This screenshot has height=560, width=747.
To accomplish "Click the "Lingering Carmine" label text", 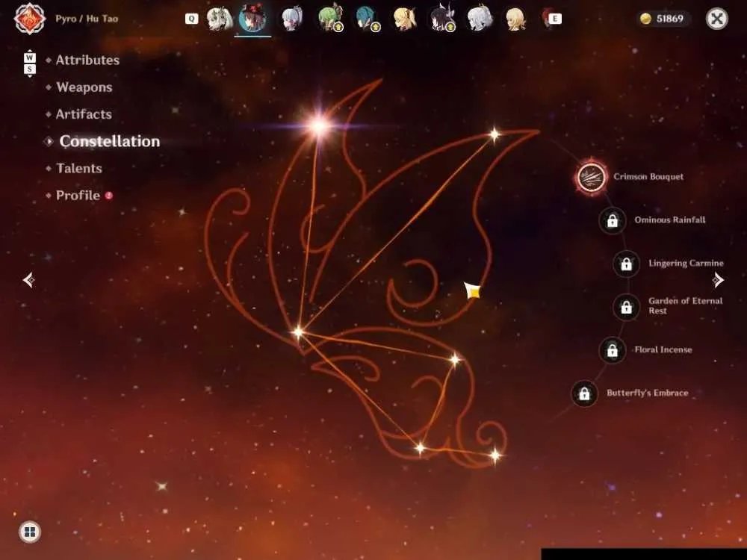I will click(x=686, y=264).
